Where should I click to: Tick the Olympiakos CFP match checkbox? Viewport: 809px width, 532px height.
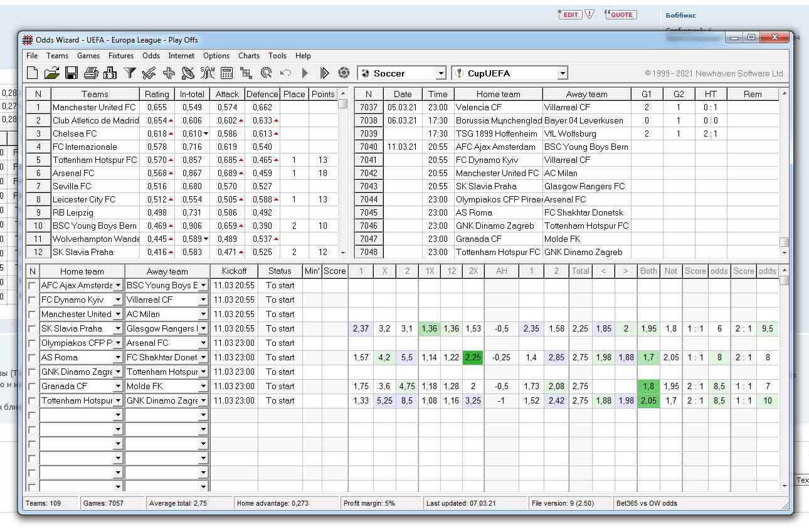33,343
